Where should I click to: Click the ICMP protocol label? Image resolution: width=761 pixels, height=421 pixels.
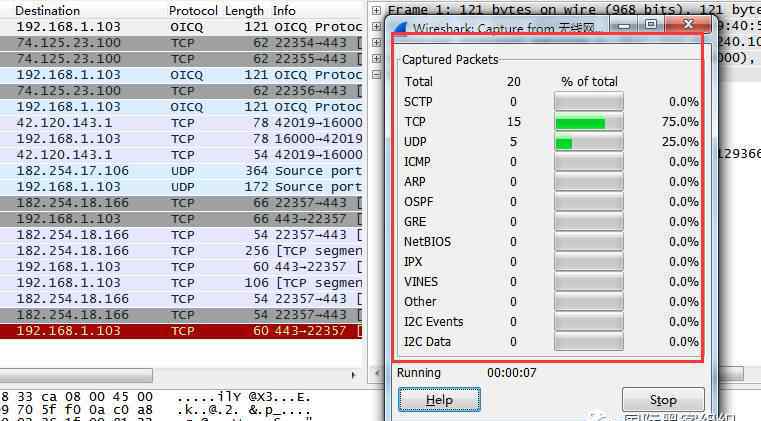pos(417,162)
